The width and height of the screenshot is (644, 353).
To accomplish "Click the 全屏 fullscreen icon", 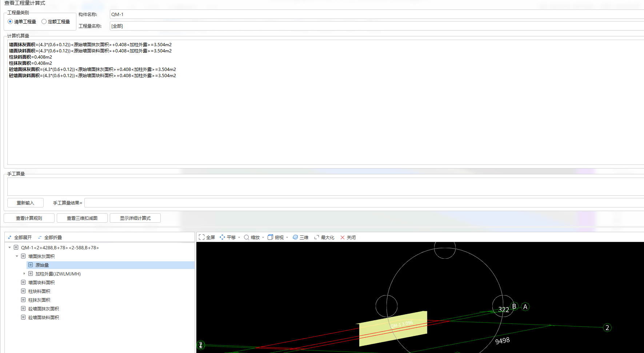I will 201,237.
